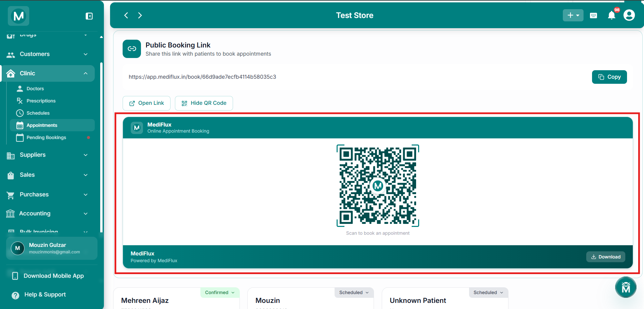The width and height of the screenshot is (644, 309).
Task: Click the Purchases cart icon
Action: point(11,195)
